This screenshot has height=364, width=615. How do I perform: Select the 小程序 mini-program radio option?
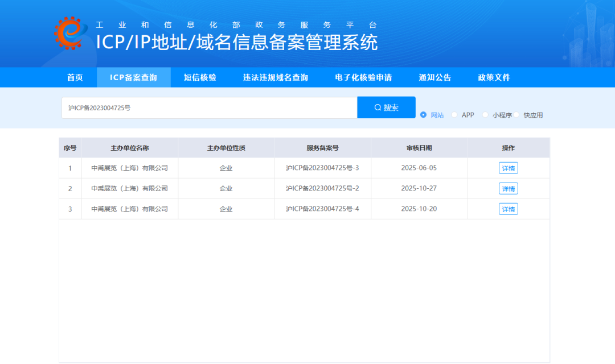coord(485,114)
